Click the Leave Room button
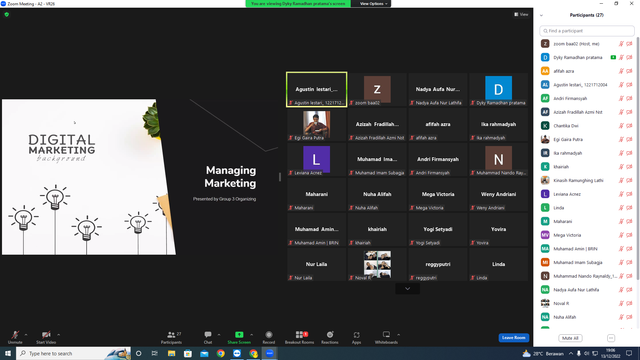Image resolution: width=640 pixels, height=360 pixels. (x=513, y=338)
